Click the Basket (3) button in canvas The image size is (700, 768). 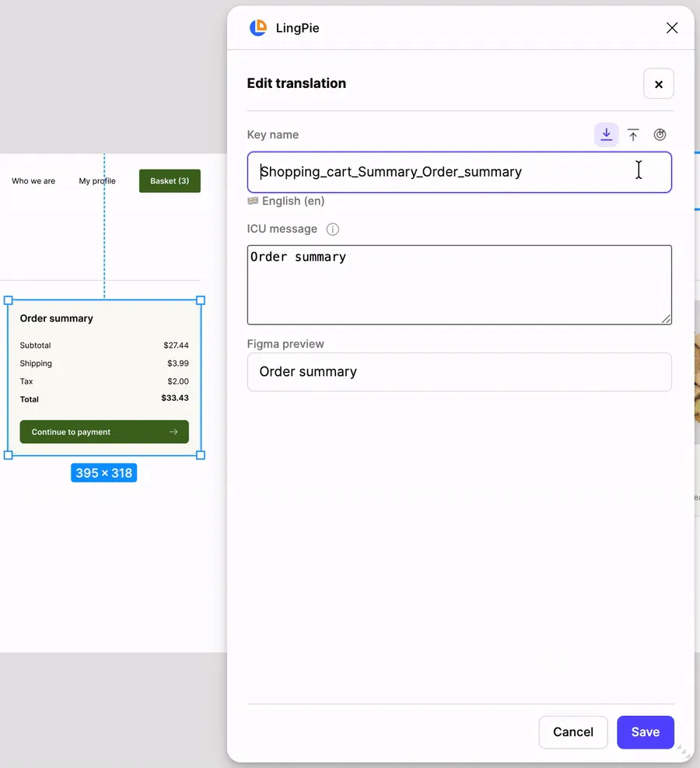(x=170, y=181)
